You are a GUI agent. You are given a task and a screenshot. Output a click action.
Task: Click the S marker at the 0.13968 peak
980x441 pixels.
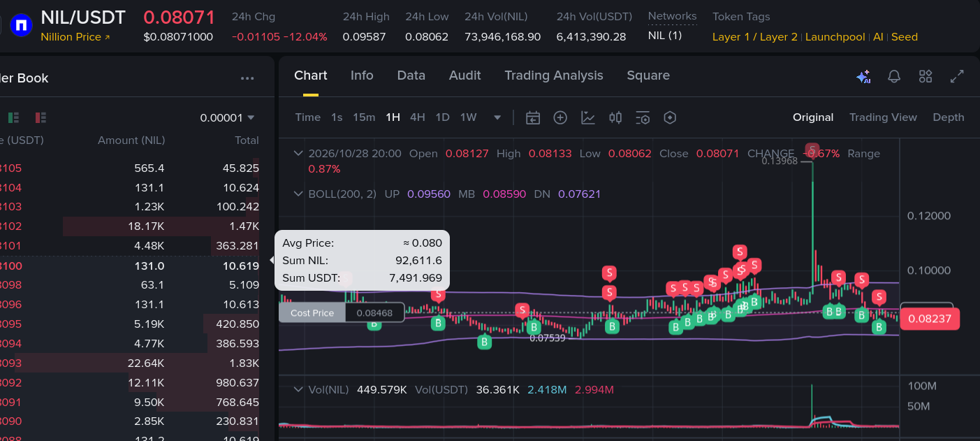(812, 149)
